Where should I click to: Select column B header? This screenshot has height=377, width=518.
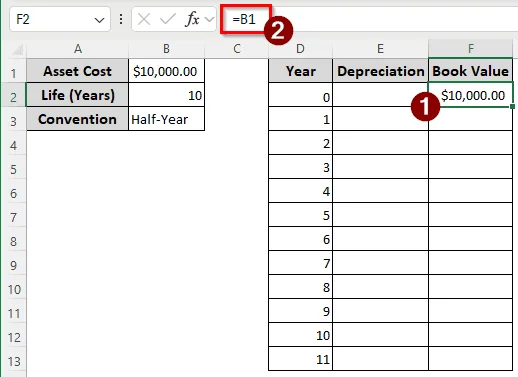[x=166, y=49]
